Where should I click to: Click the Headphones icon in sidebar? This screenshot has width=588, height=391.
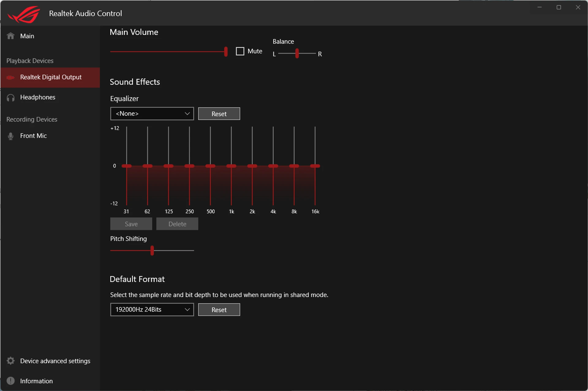pos(11,98)
